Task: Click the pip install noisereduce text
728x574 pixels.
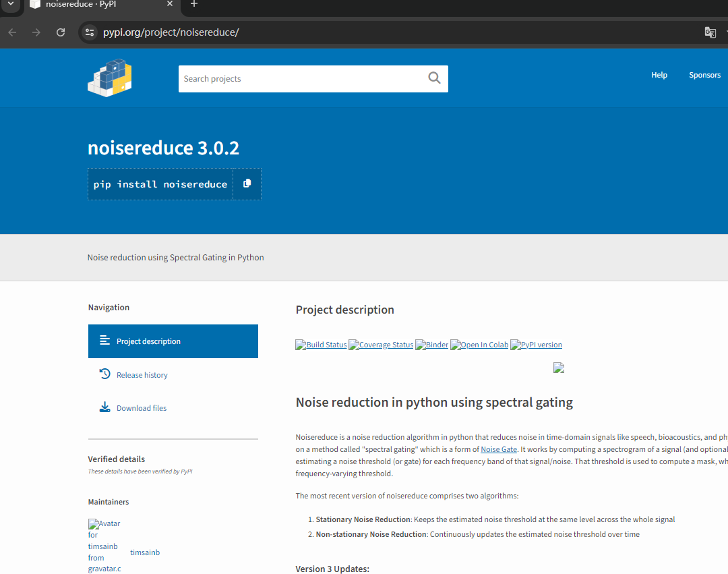Action: pos(160,184)
